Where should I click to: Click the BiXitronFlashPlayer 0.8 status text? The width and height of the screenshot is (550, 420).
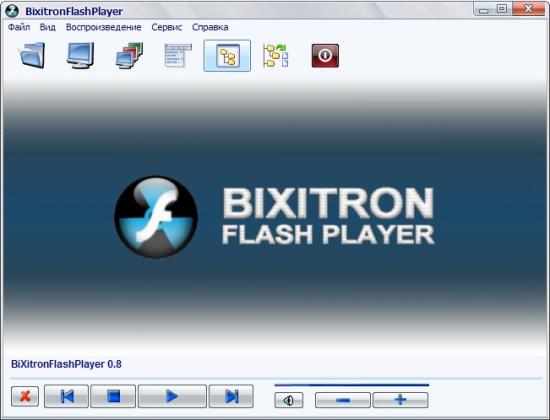pyautogui.click(x=66, y=364)
